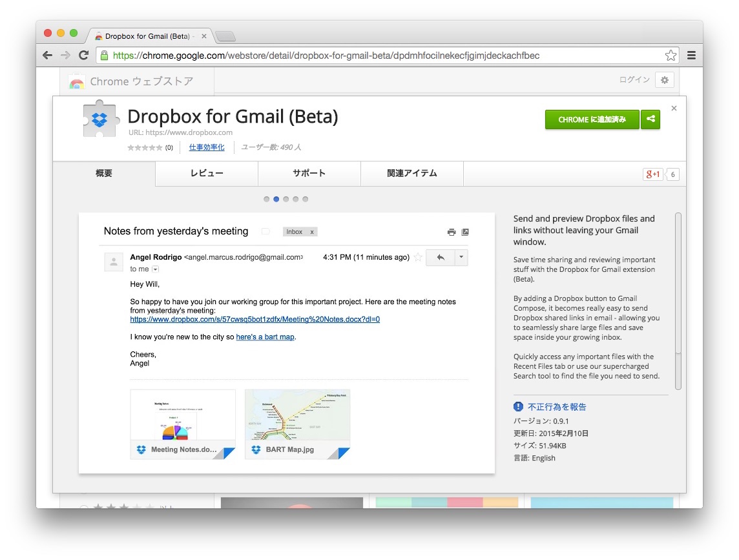Open the 概要 tab

pyautogui.click(x=104, y=174)
